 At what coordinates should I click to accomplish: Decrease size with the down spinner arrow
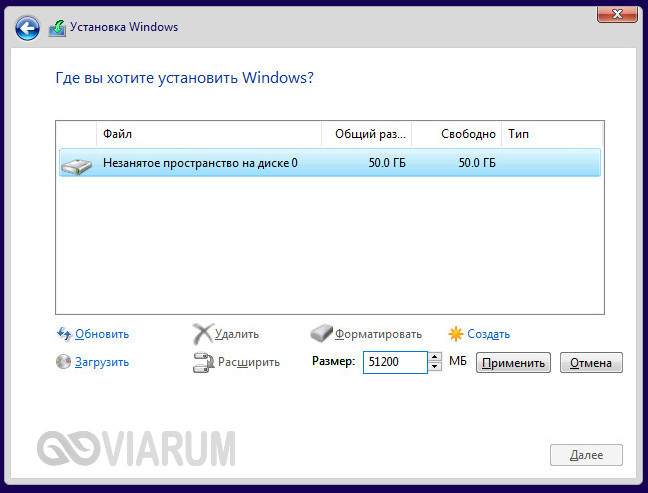[x=434, y=367]
